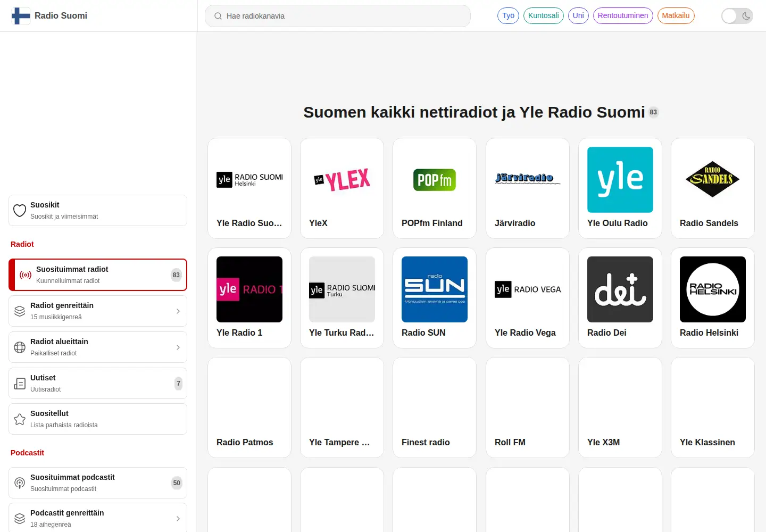
Task: Select the Rentoutuminen tag
Action: 623,15
